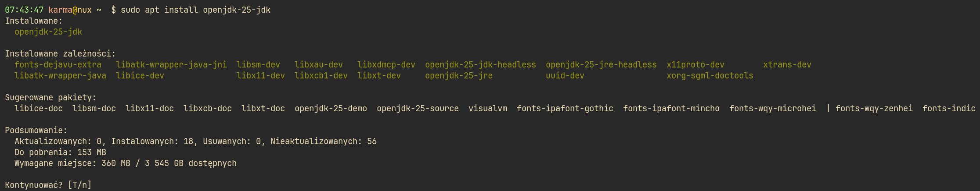Click the xtrans-dev dependency
Image resolution: width=980 pixels, height=191 pixels.
(x=787, y=65)
